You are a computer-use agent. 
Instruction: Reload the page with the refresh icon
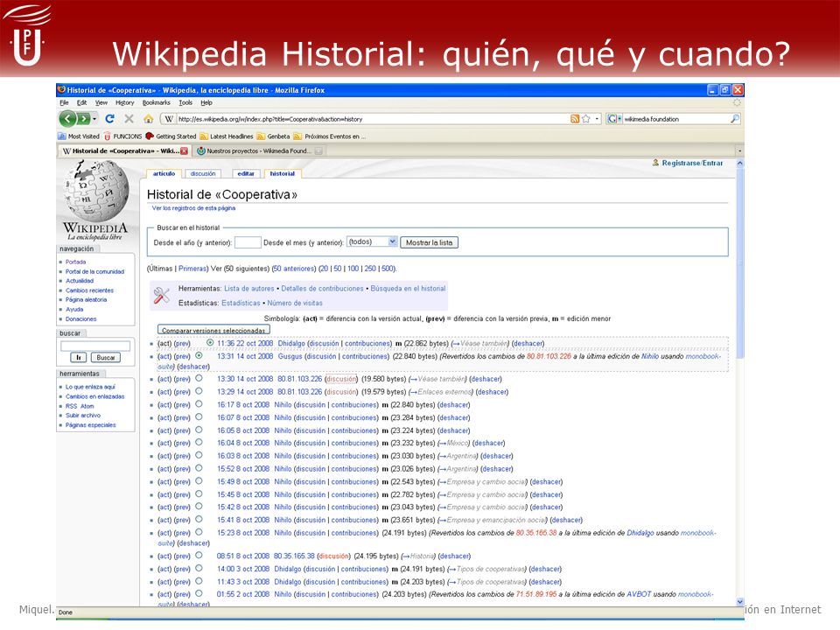pyautogui.click(x=110, y=118)
